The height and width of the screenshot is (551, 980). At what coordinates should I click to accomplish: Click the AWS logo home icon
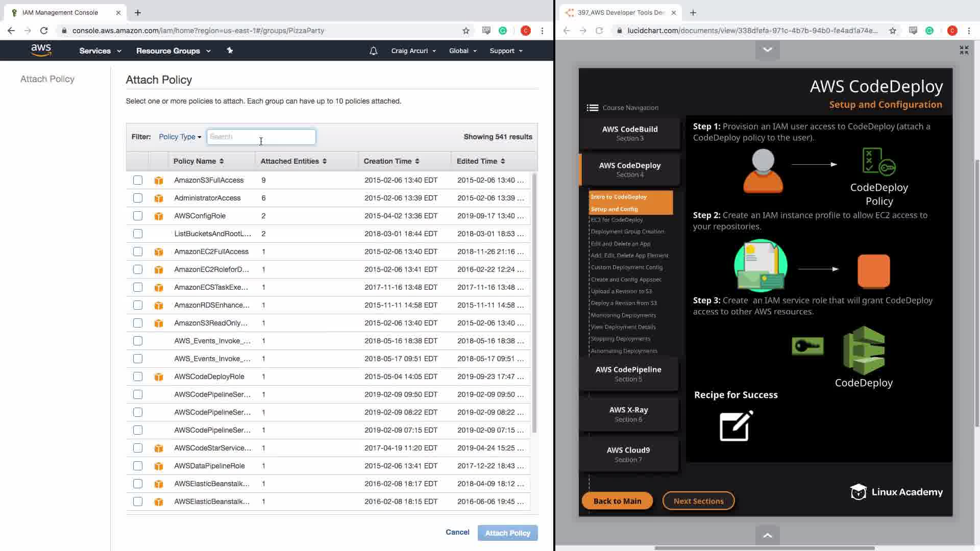41,50
